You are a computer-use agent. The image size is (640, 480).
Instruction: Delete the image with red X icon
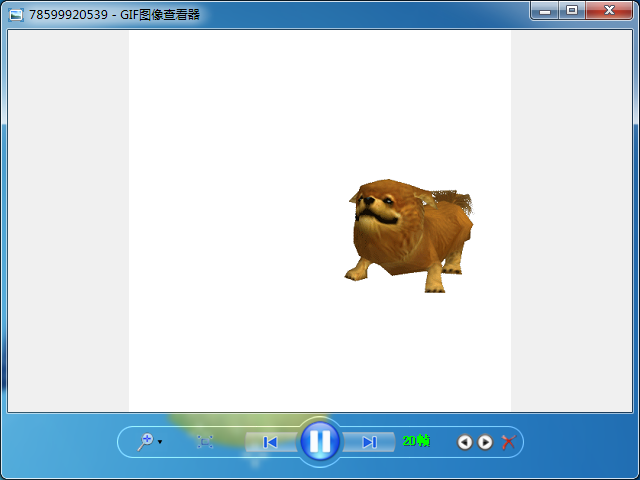point(509,442)
